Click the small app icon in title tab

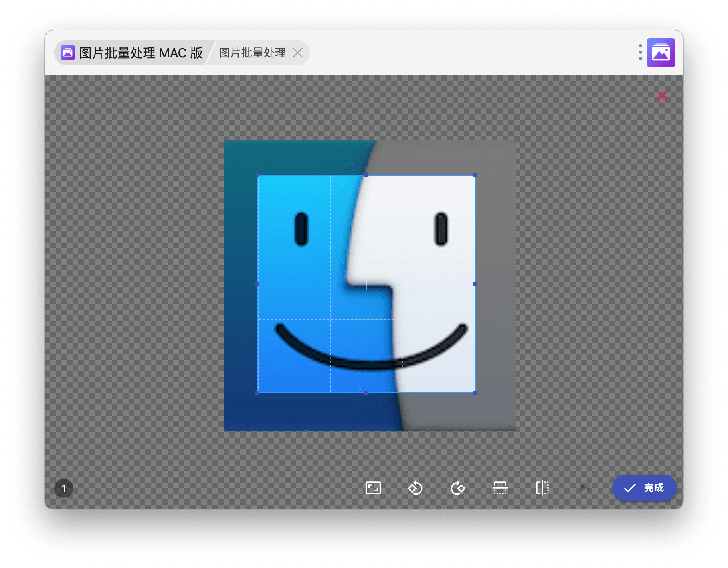(x=68, y=53)
